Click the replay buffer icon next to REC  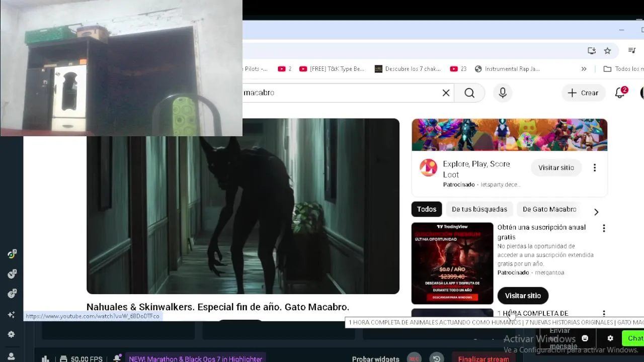(437, 358)
